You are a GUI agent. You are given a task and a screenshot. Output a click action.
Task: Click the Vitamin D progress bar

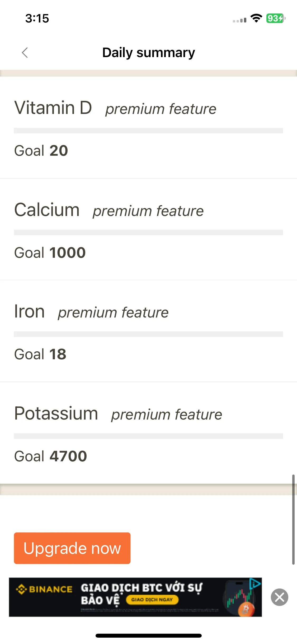coord(148,131)
